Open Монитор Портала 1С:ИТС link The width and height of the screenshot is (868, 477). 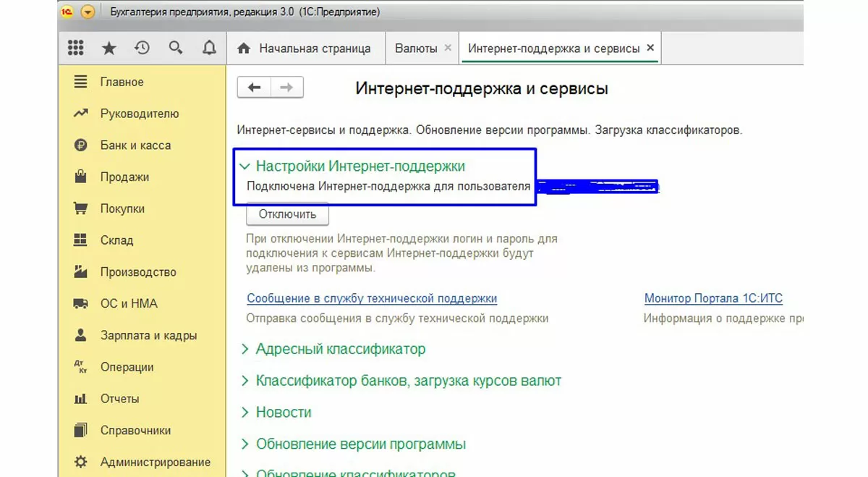point(713,298)
